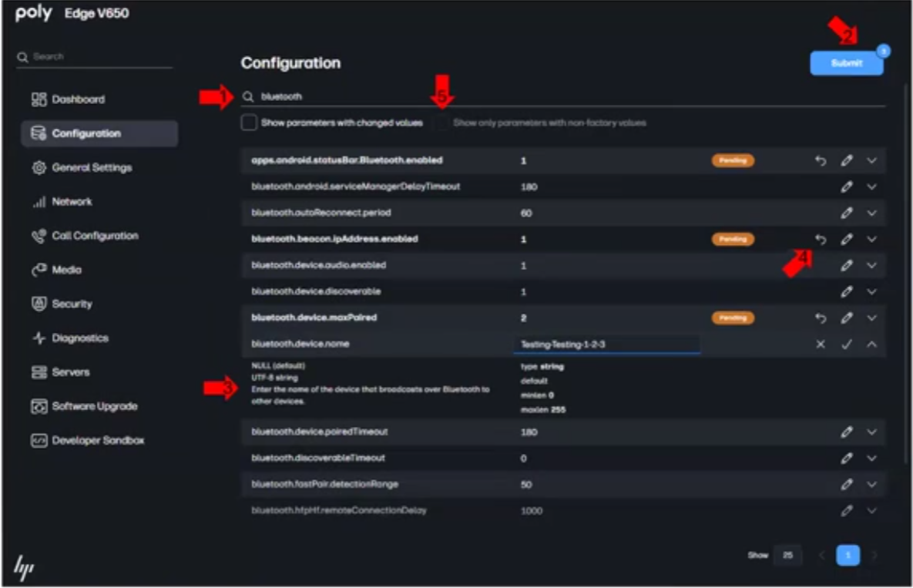Select page 1 in pagination

click(x=848, y=556)
